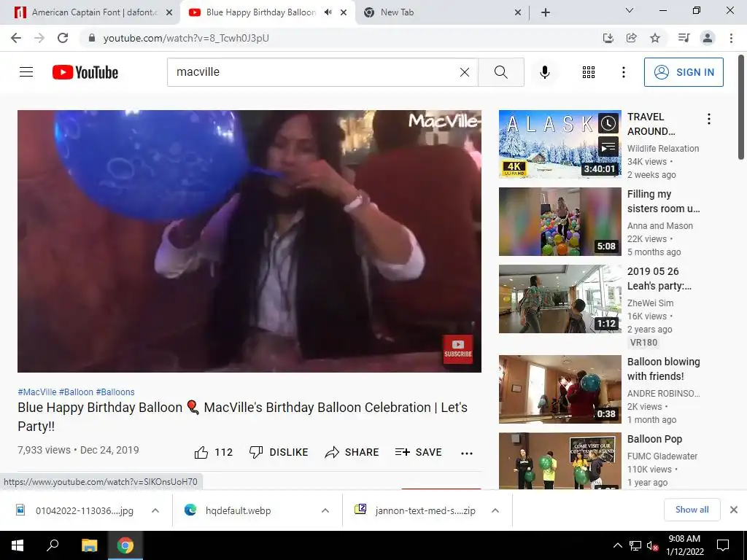Click the install app icon in address bar

click(x=608, y=38)
